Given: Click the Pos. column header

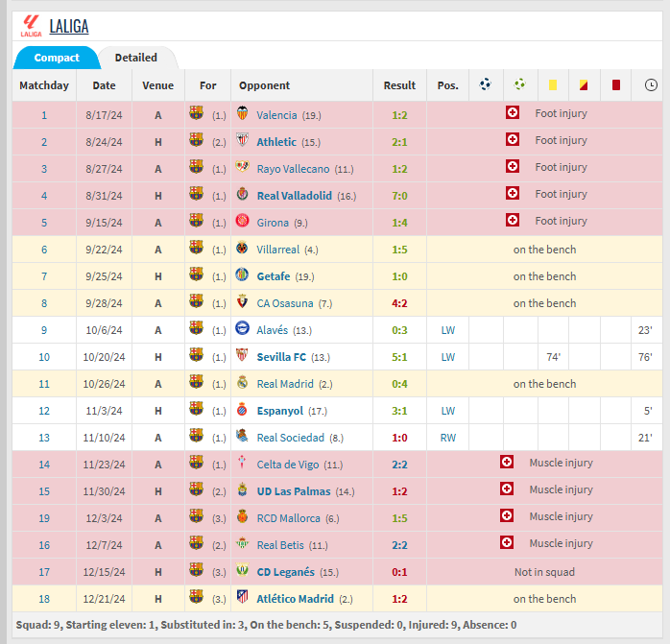Looking at the screenshot, I should 448,85.
